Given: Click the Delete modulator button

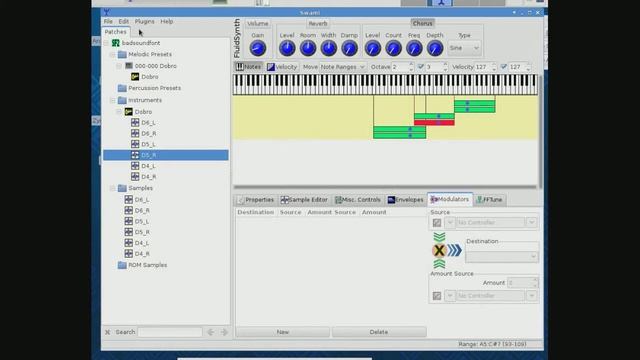Looking at the screenshot, I should (x=379, y=332).
